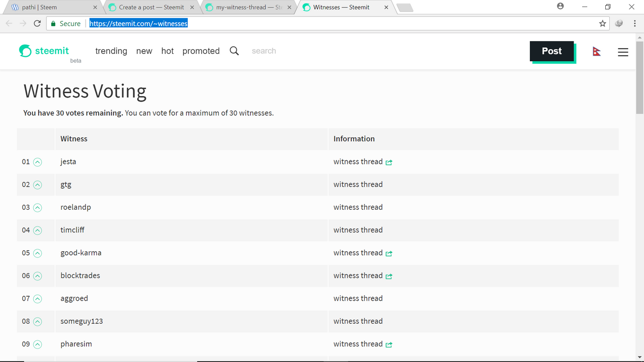The width and height of the screenshot is (644, 362).
Task: Open witness profile good-karma
Action: pos(81,253)
